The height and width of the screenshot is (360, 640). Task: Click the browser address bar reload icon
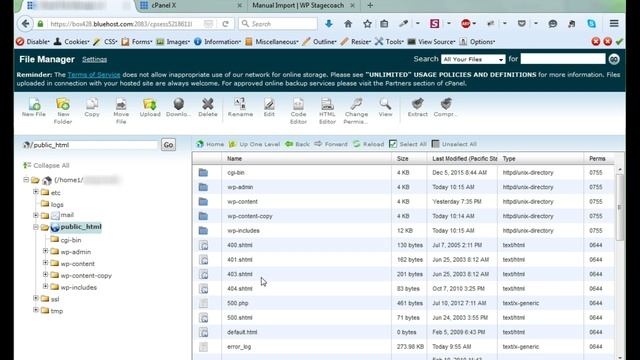[x=225, y=24]
